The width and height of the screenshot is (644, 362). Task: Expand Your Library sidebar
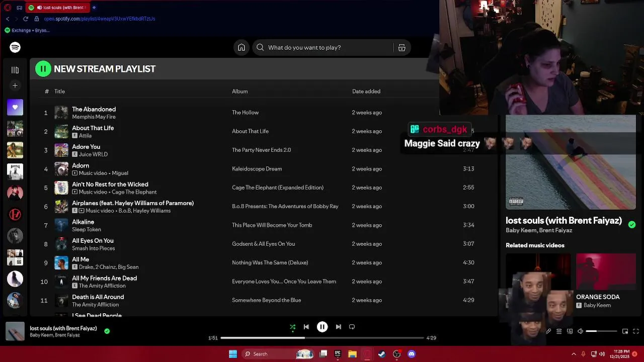pyautogui.click(x=15, y=70)
